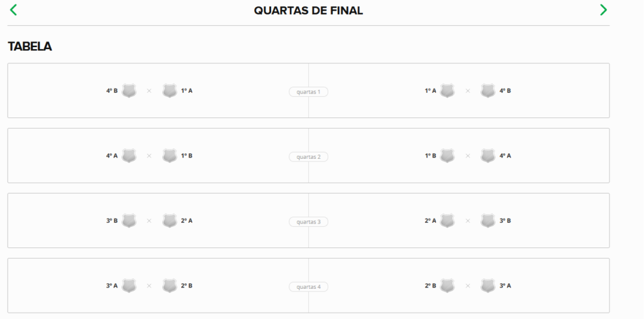Click the 1º A team label in quartas 1 second leg
The width and height of the screenshot is (644, 319).
click(430, 90)
